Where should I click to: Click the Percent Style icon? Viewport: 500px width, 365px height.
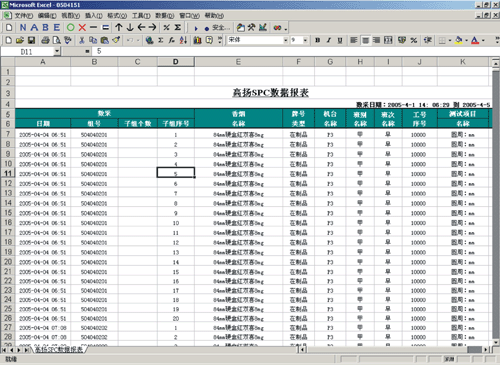414,40
